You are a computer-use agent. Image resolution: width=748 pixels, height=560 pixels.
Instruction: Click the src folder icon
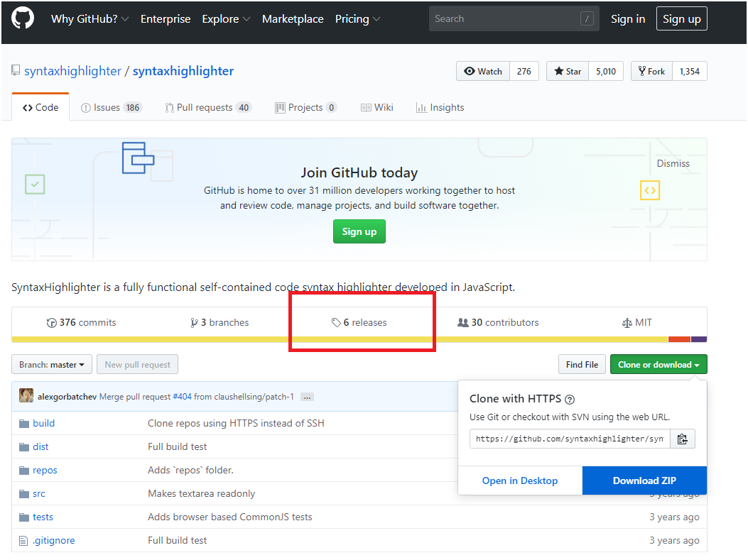(24, 493)
